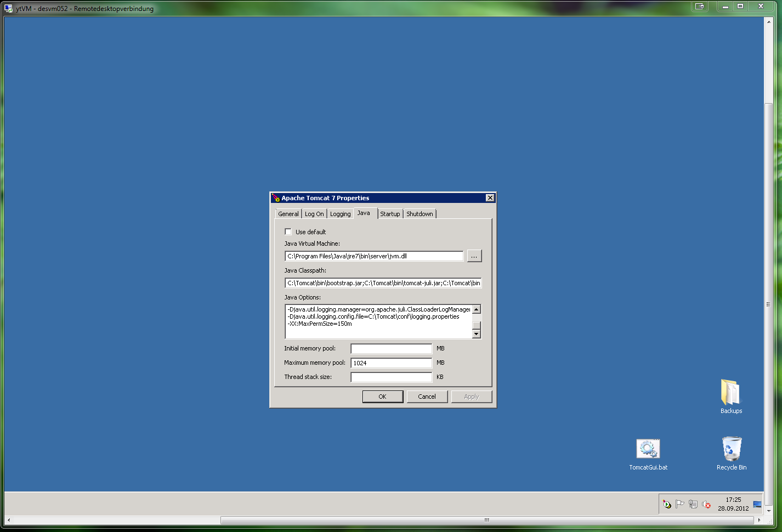782x532 pixels.
Task: Click the disabled Apply button
Action: click(472, 397)
